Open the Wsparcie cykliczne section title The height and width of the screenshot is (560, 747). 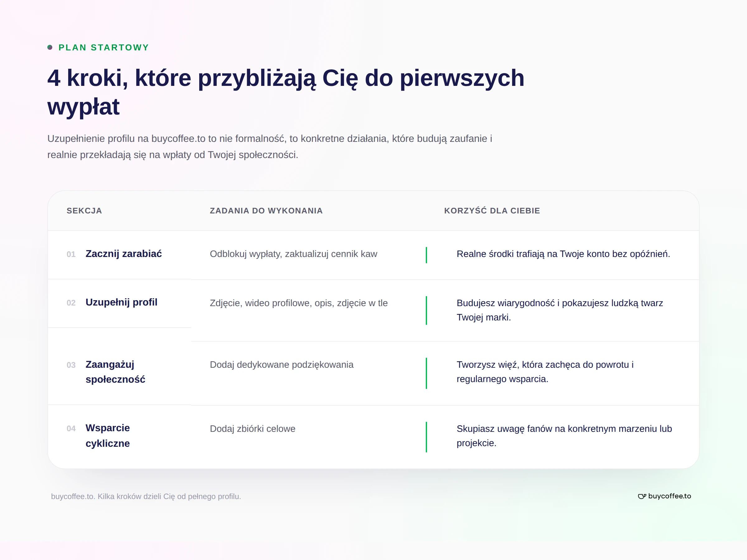click(108, 436)
